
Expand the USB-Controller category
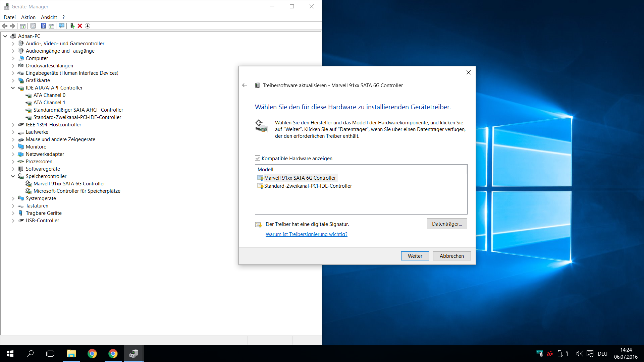pos(13,221)
